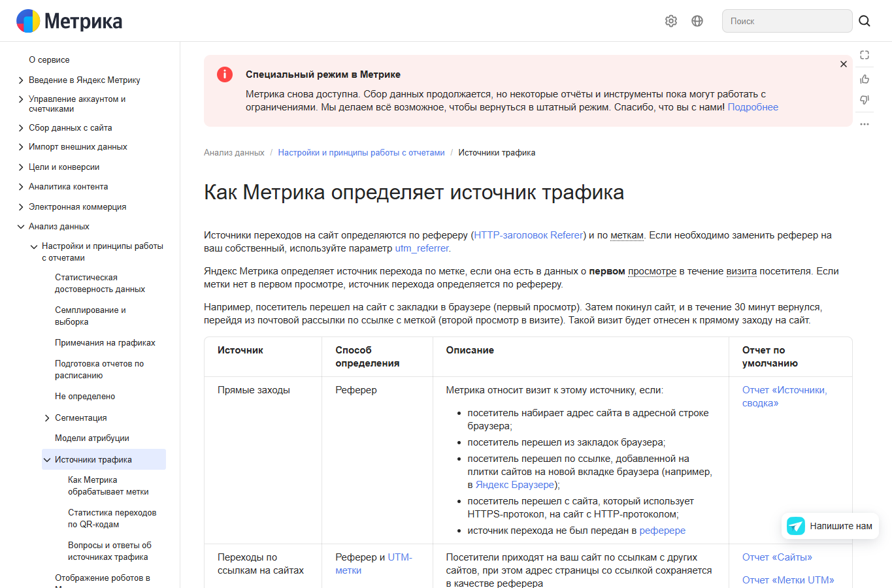Viewport: 892px width, 588px height.
Task: Expand Электронная коммерция section
Action: tap(21, 207)
